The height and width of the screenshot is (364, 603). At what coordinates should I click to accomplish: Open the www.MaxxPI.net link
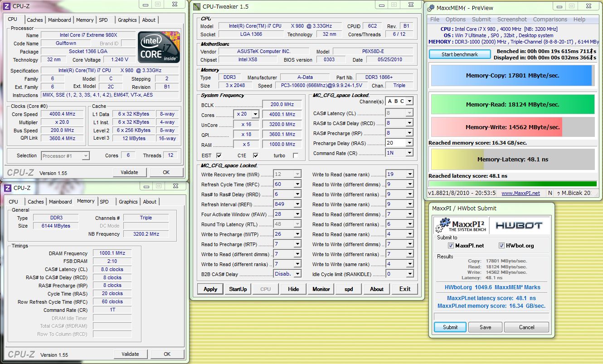pos(520,193)
